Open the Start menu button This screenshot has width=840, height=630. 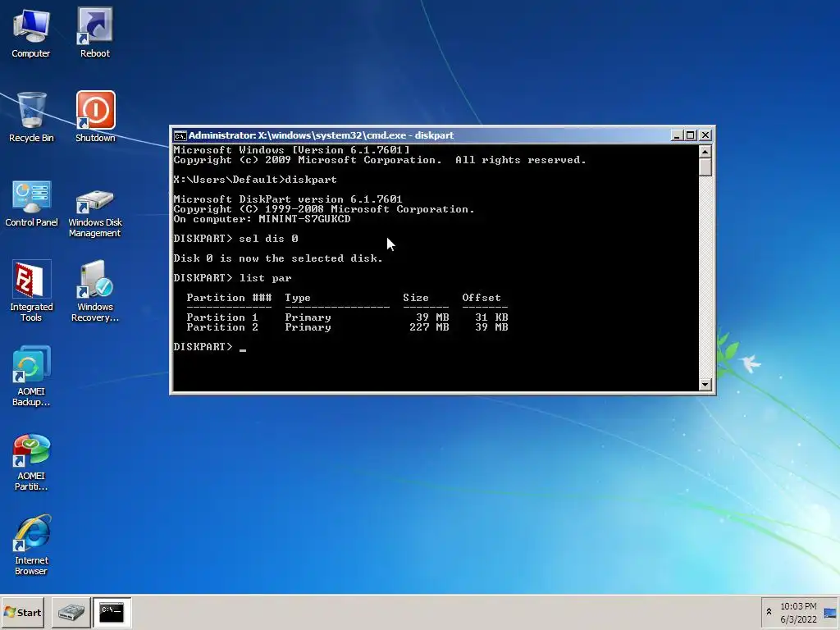click(x=22, y=612)
